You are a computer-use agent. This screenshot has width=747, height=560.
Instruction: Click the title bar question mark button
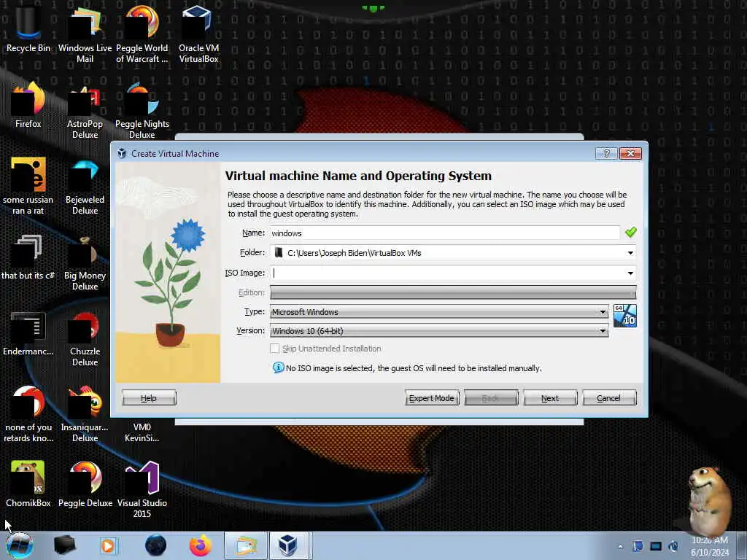[x=606, y=153]
